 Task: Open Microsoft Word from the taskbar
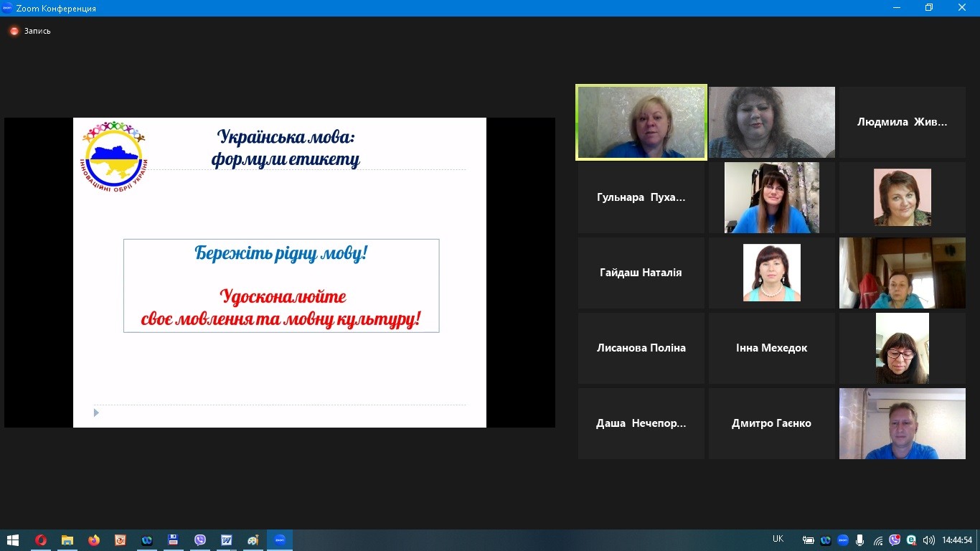click(x=227, y=540)
